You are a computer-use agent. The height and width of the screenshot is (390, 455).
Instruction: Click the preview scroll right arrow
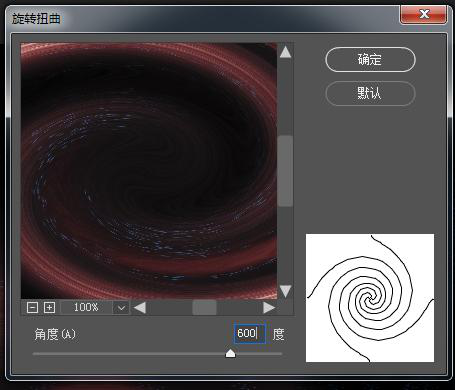269,308
